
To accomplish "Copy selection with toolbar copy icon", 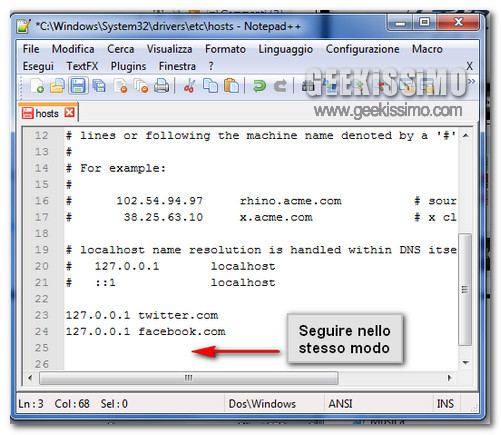I will click(210, 86).
